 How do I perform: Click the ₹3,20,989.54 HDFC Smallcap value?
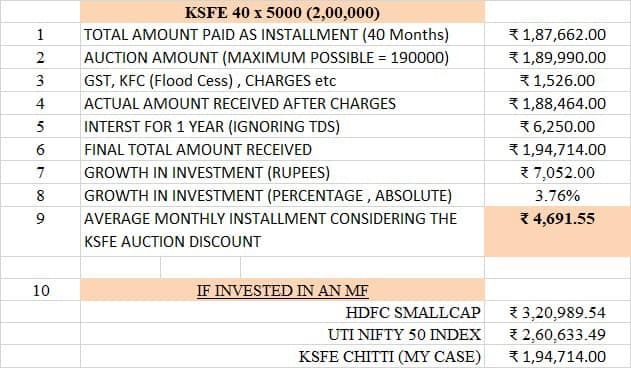[x=557, y=312]
